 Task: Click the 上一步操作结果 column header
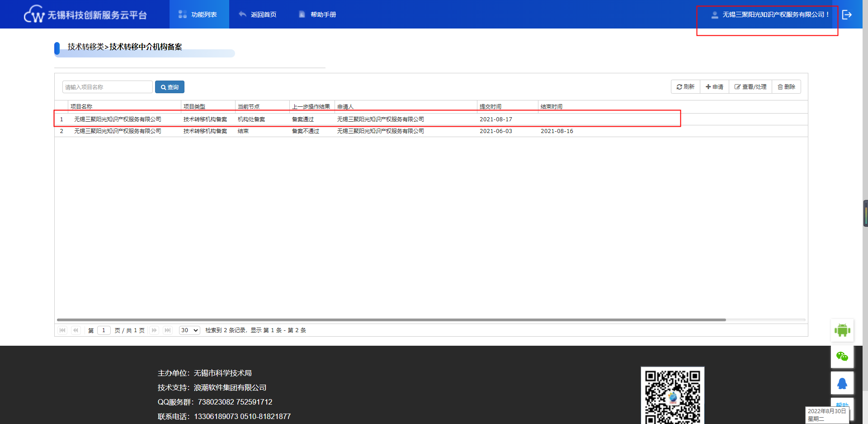pyautogui.click(x=312, y=107)
